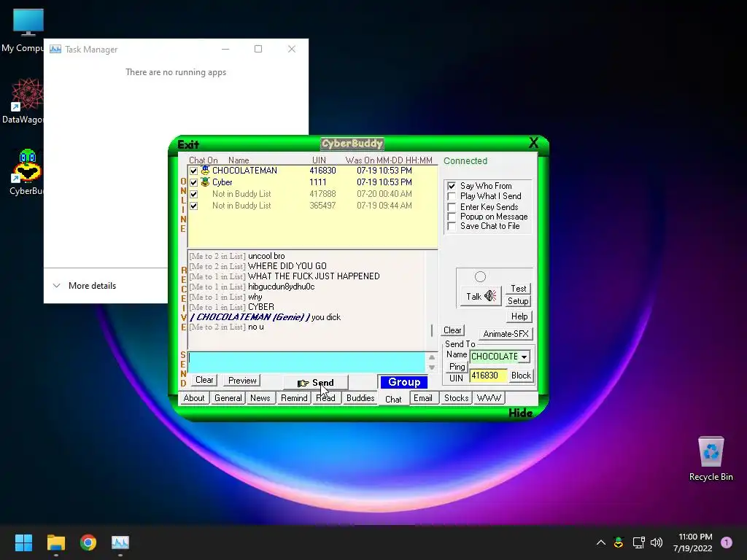Screen dimensions: 747x560
Task: Click the send box scroll up arrow
Action: (x=432, y=357)
